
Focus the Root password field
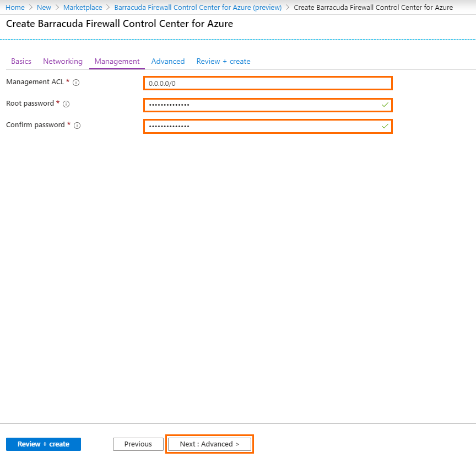click(x=268, y=105)
